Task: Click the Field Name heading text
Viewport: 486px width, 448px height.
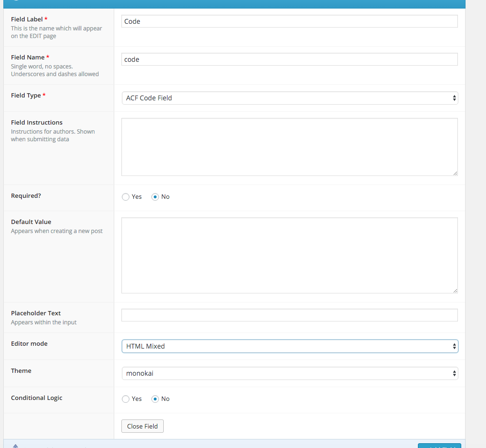Action: click(x=28, y=57)
